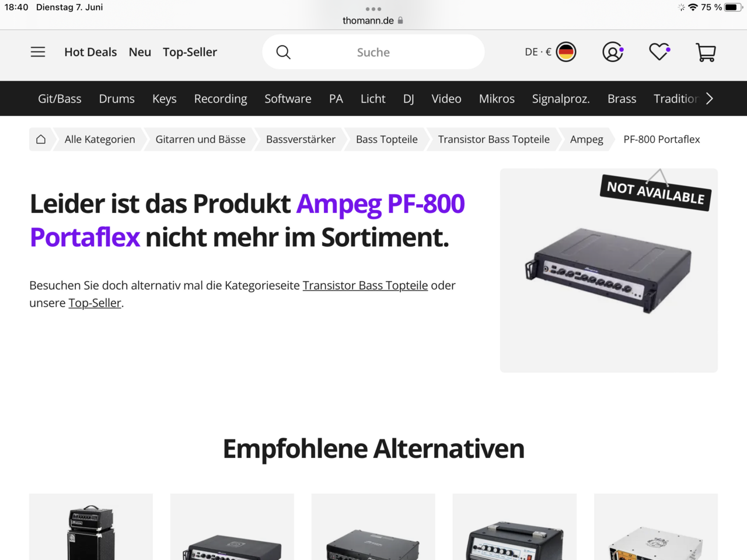Open the Recording category
The image size is (747, 560).
pos(221,99)
